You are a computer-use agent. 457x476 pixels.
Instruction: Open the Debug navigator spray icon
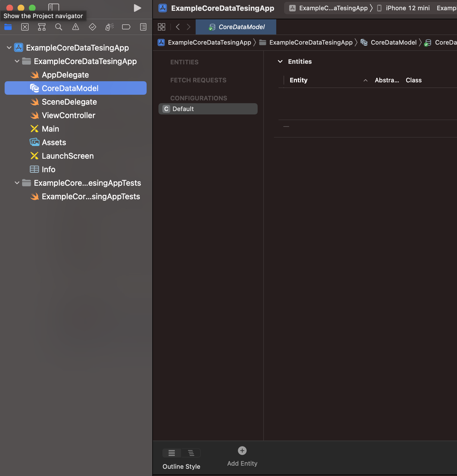coord(109,27)
